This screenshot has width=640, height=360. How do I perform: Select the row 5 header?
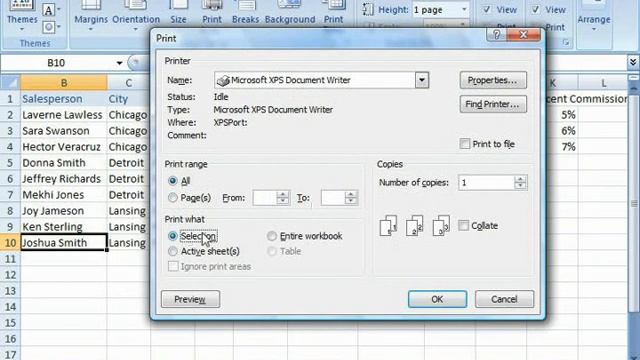[x=10, y=163]
